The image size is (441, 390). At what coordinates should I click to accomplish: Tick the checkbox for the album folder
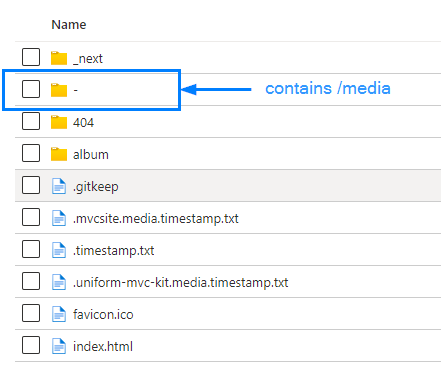(x=31, y=153)
